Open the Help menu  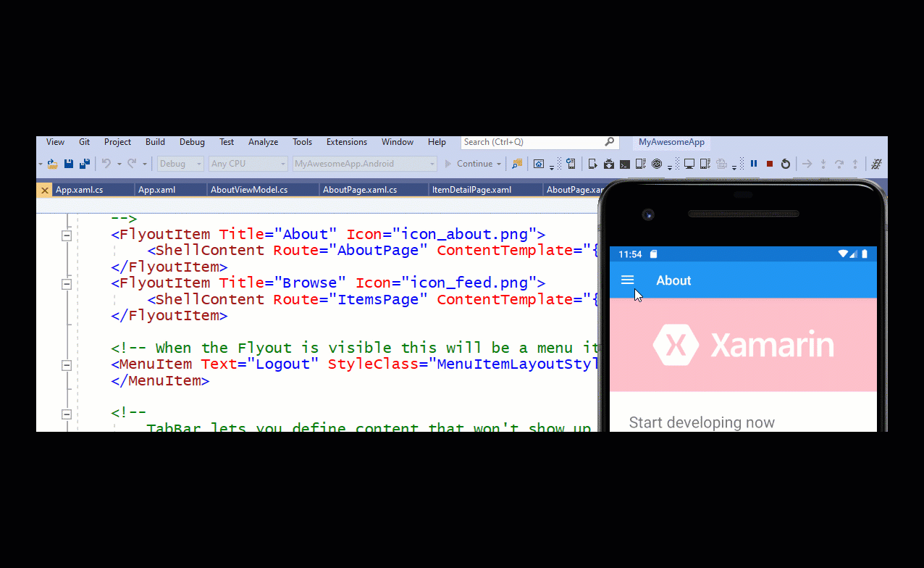tap(437, 142)
